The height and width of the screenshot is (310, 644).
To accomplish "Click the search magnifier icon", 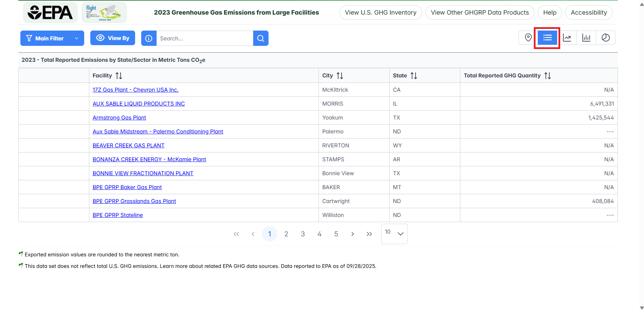I will [x=260, y=38].
